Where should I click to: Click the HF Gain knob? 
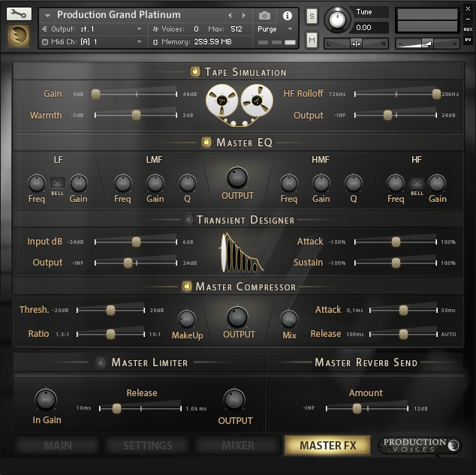[x=437, y=183]
